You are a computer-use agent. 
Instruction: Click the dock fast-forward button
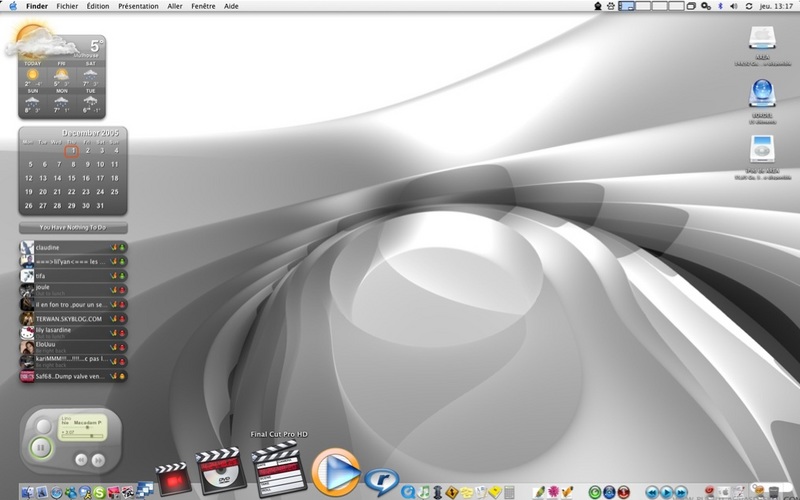point(681,492)
